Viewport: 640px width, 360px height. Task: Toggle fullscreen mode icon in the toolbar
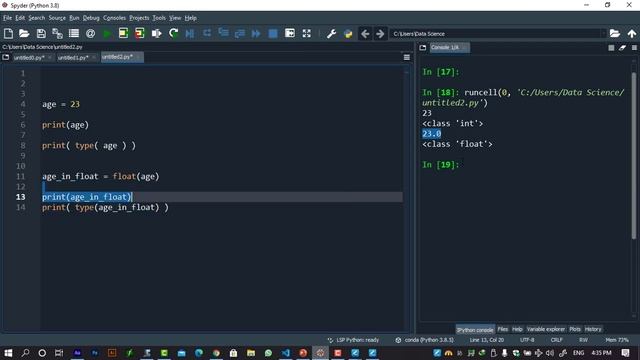[307, 33]
